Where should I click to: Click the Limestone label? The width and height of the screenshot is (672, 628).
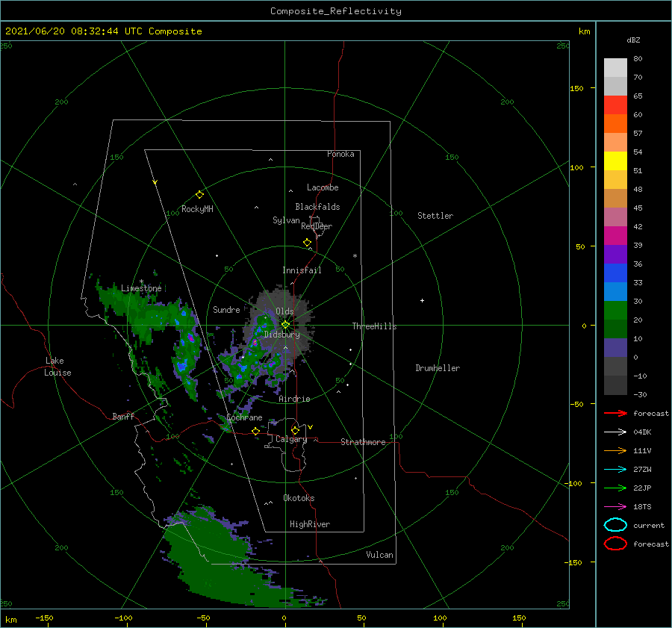click(141, 288)
